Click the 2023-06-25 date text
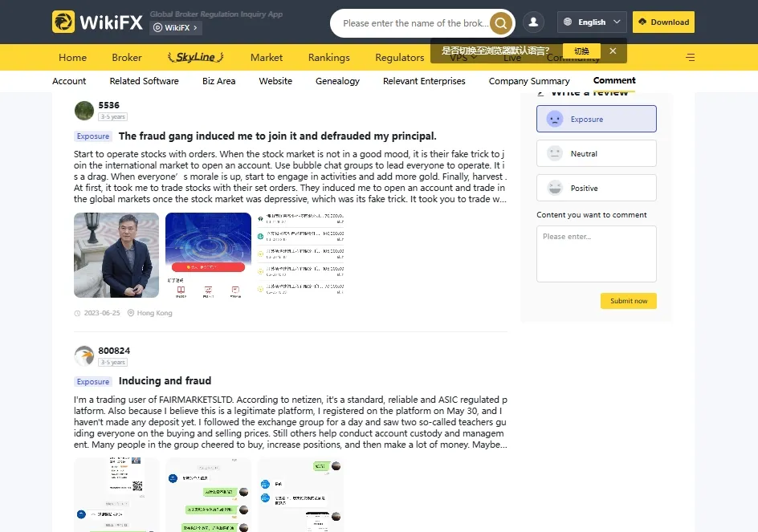 (x=102, y=313)
